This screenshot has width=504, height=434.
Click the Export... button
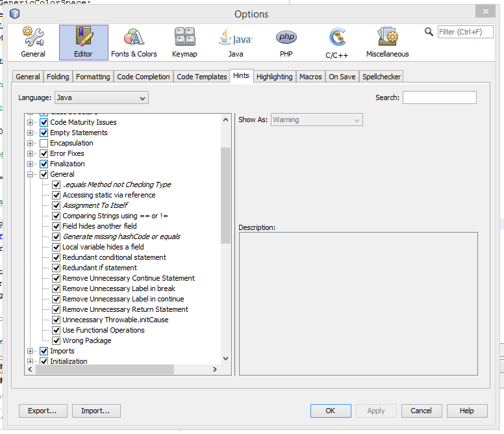point(43,411)
